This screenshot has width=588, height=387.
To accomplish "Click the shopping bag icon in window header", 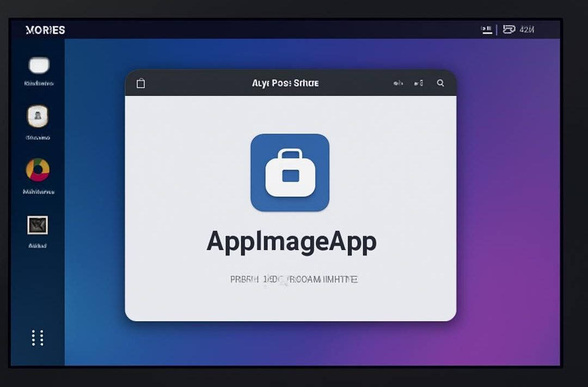I will 140,83.
